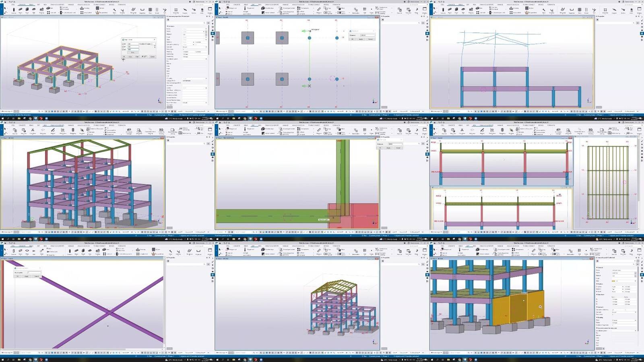This screenshot has width=644, height=362.
Task: Click Cancel in the plan view's Distance dialog
Action: [370, 39]
